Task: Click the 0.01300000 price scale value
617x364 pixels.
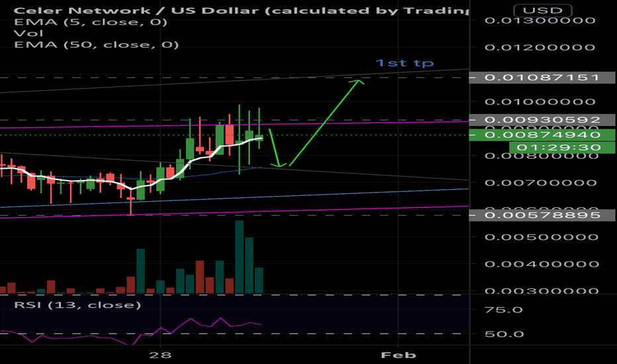Action: [x=540, y=21]
